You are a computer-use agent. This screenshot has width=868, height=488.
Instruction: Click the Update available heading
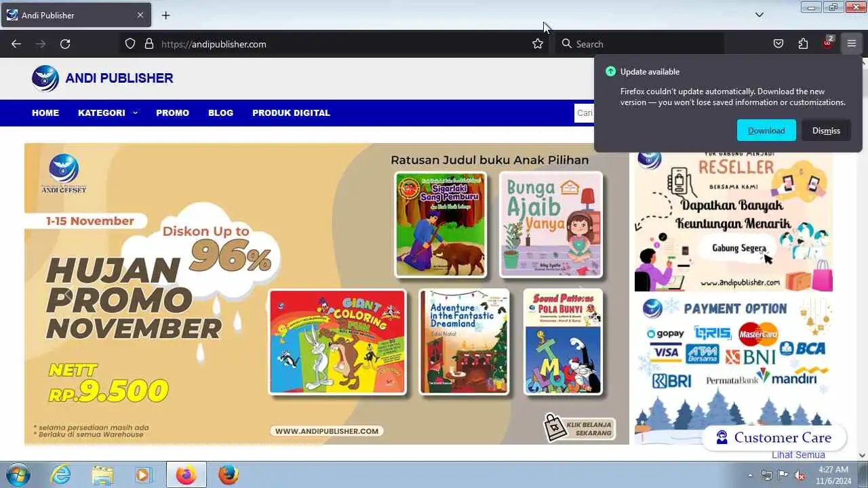coord(650,72)
